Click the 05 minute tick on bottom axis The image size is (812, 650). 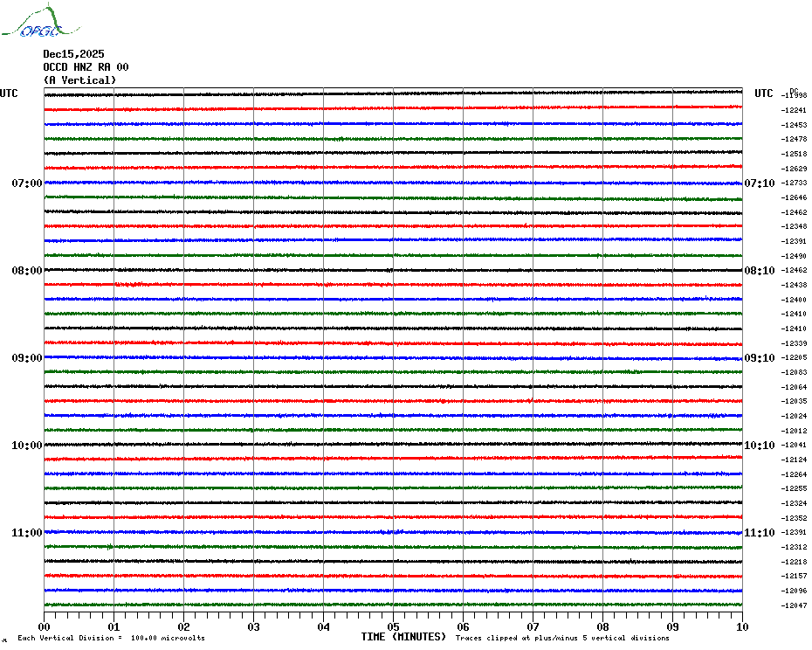393,626
